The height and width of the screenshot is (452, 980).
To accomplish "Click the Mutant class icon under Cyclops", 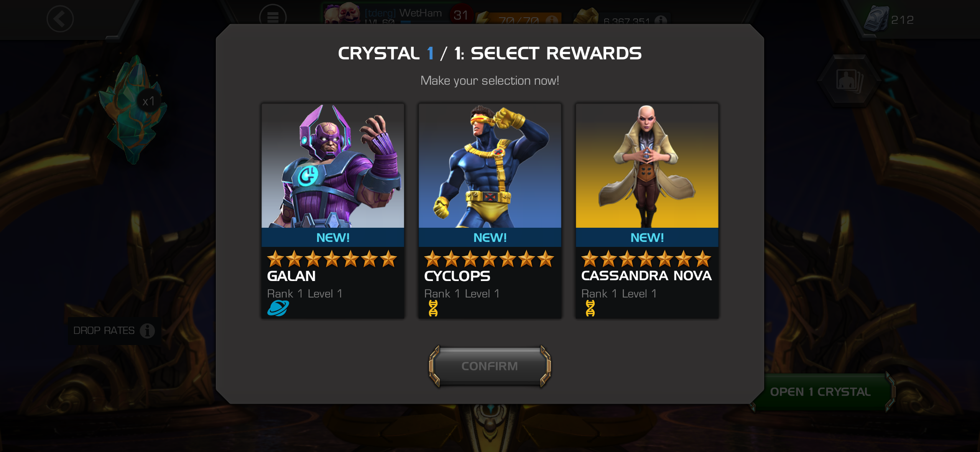I will pyautogui.click(x=433, y=308).
